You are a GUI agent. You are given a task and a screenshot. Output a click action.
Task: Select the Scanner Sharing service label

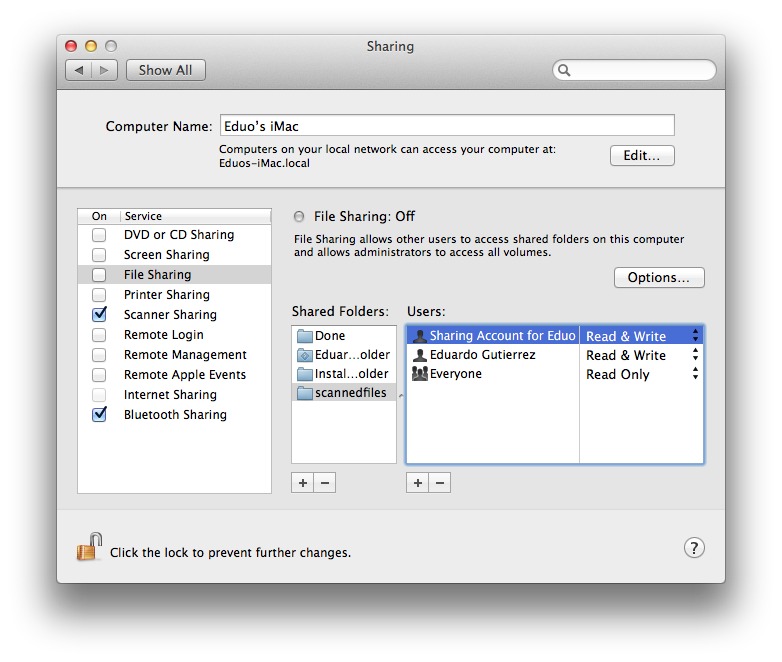pyautogui.click(x=170, y=315)
